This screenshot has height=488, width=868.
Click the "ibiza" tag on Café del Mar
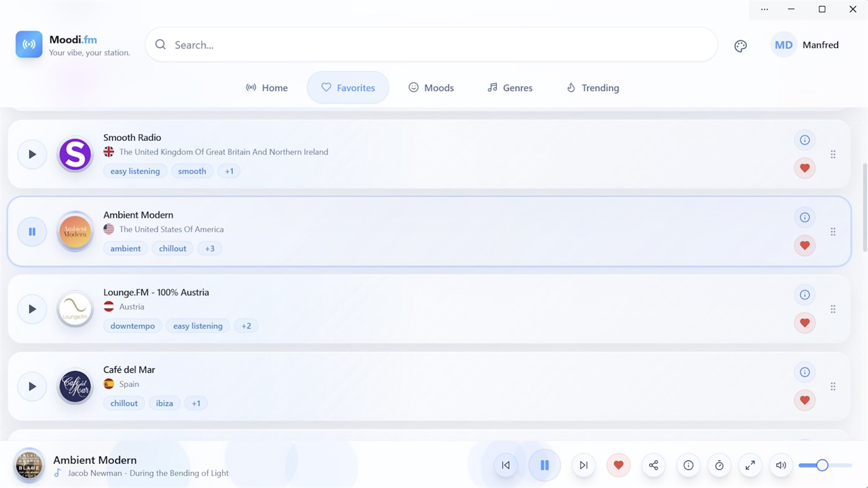pos(164,404)
